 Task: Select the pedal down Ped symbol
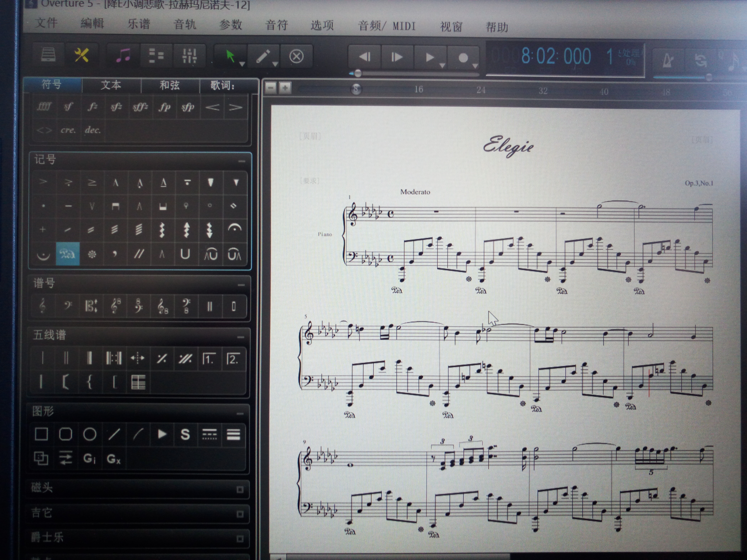pos(68,253)
